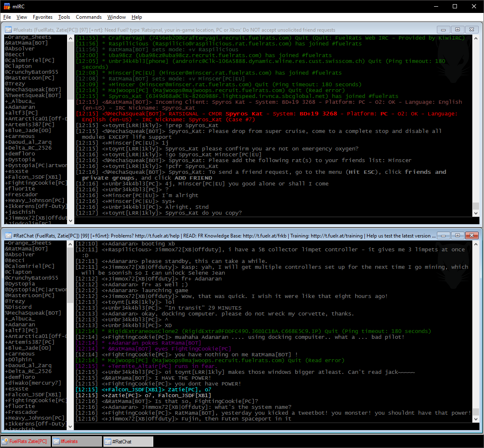Click 'I HAVE THE POWER!' RatMama message
The height and width of the screenshot is (448, 484).
point(144,378)
